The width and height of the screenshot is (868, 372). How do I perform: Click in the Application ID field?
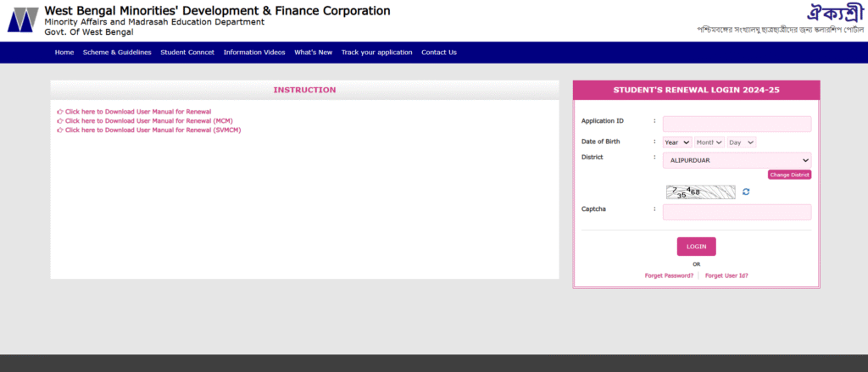pyautogui.click(x=737, y=124)
